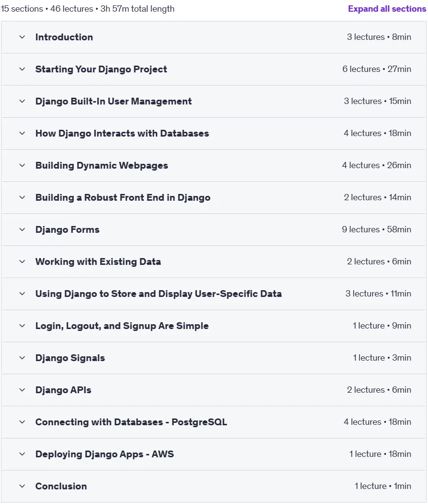
Task: Click the Django Forms section title
Action: click(67, 229)
